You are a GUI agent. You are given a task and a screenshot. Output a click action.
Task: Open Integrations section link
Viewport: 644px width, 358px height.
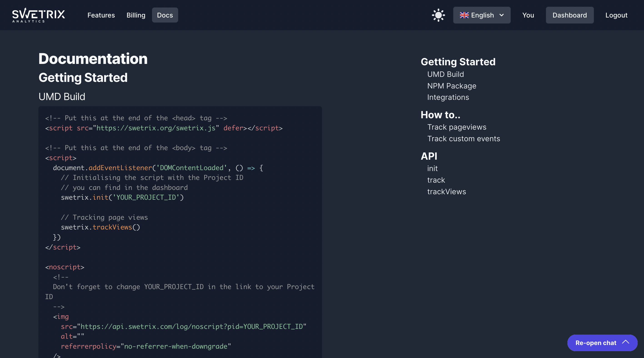448,97
